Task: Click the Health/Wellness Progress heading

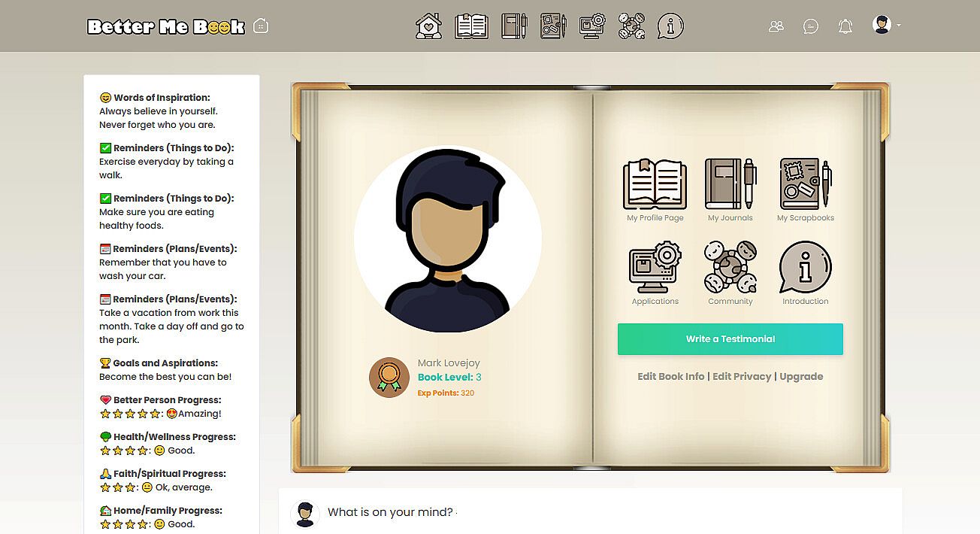Action: (168, 437)
